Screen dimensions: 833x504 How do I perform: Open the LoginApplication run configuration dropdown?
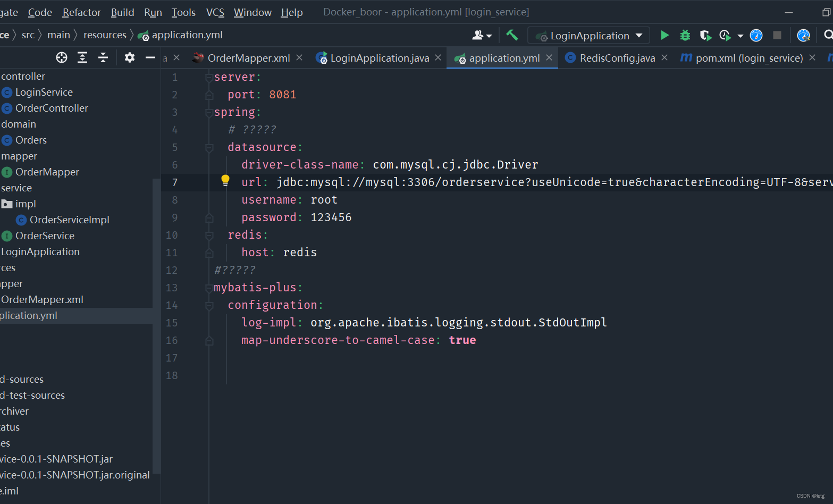(589, 36)
